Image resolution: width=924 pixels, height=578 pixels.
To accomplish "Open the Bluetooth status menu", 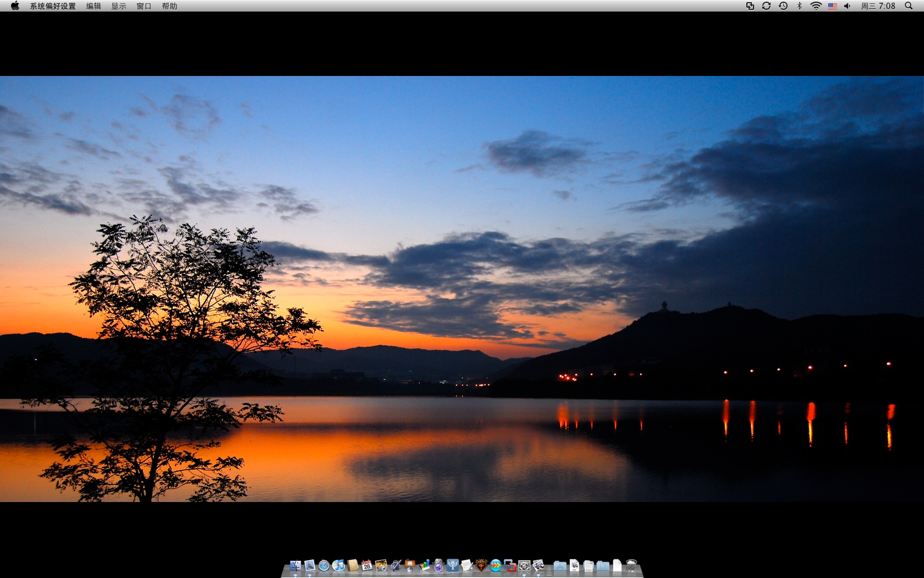I will click(800, 6).
